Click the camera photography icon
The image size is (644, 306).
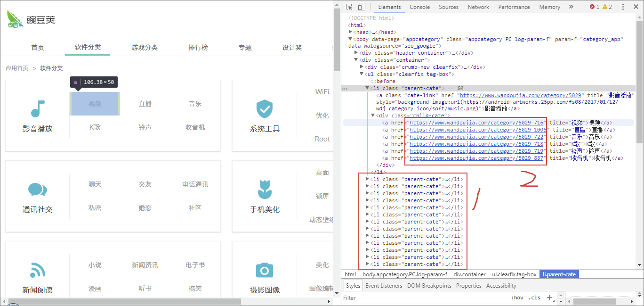pos(264,270)
